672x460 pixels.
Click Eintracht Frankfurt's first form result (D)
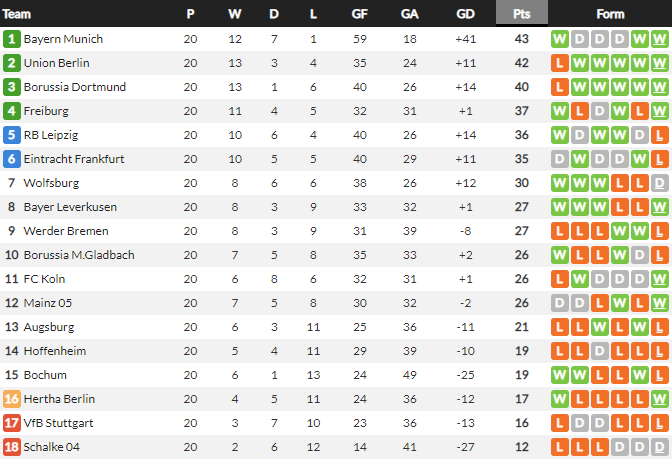click(560, 159)
